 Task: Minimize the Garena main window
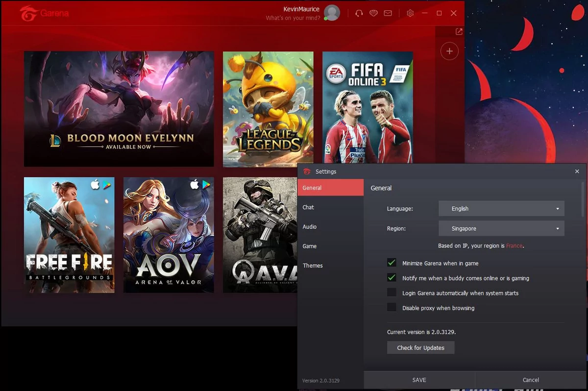click(424, 13)
